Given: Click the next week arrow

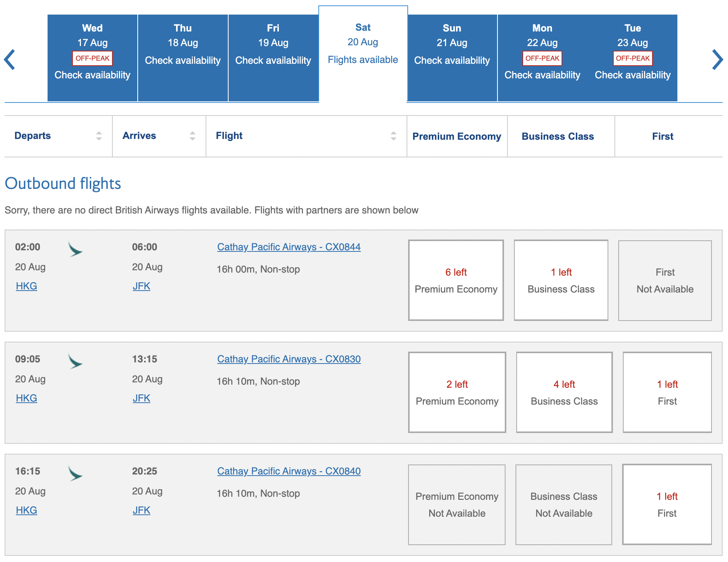Looking at the screenshot, I should coord(717,60).
